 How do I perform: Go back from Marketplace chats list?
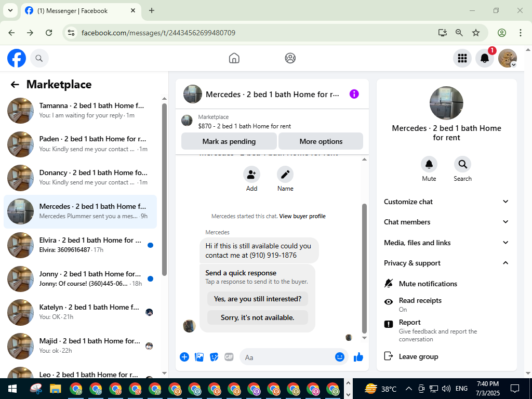coord(15,85)
